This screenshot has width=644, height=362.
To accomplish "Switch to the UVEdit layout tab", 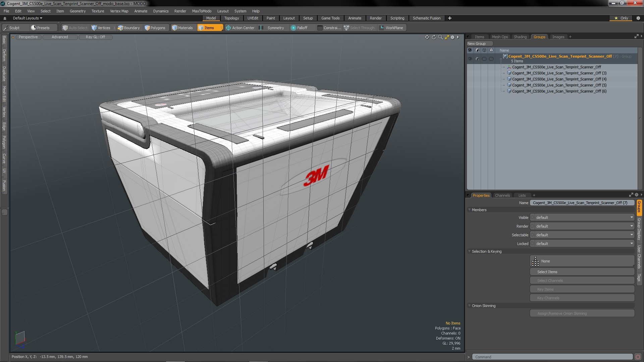I will pos(253,18).
